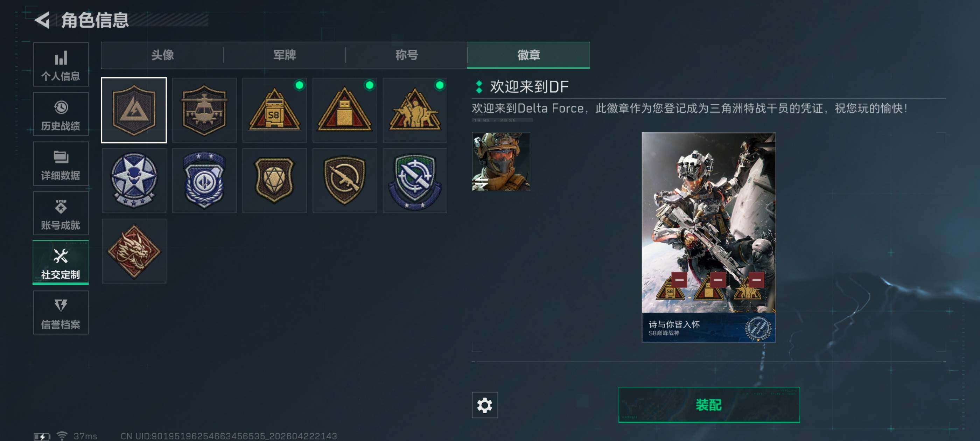Click the 装配 equip button
This screenshot has width=980, height=441.
click(709, 405)
